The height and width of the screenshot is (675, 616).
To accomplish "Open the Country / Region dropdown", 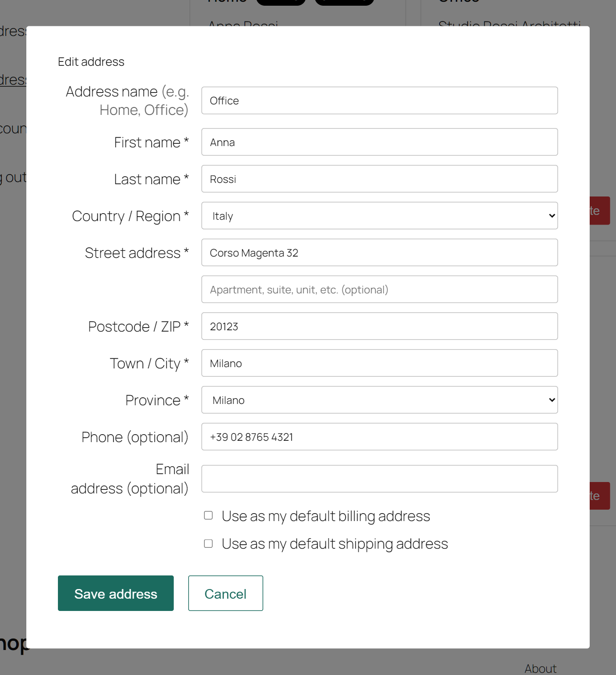I will coord(380,216).
